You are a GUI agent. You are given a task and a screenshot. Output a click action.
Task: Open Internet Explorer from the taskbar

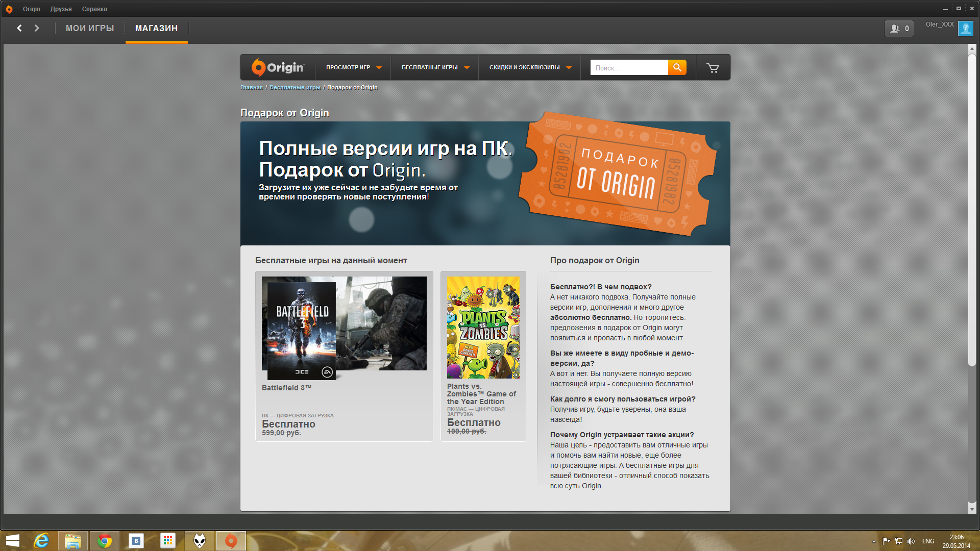click(41, 541)
